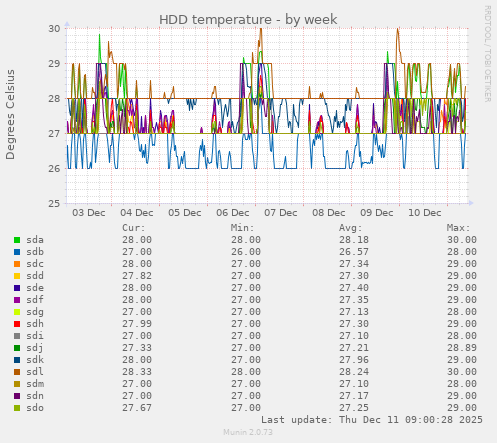The width and height of the screenshot is (497, 443).
Task: Click inside the temperature graph plot area
Action: pyautogui.click(x=267, y=116)
